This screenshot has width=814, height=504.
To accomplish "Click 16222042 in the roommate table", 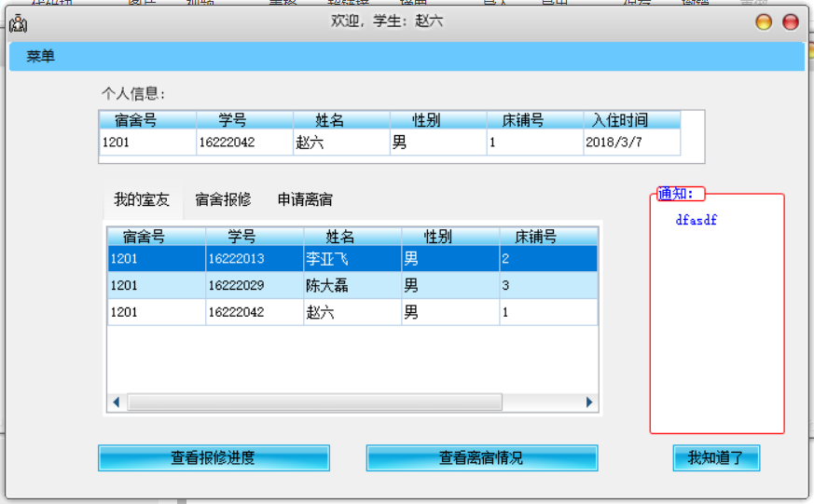I will coord(255,312).
